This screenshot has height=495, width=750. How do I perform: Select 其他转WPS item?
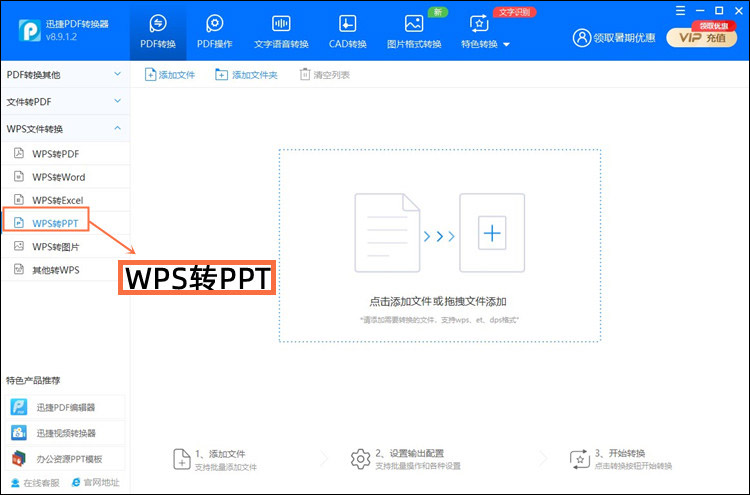[65, 270]
